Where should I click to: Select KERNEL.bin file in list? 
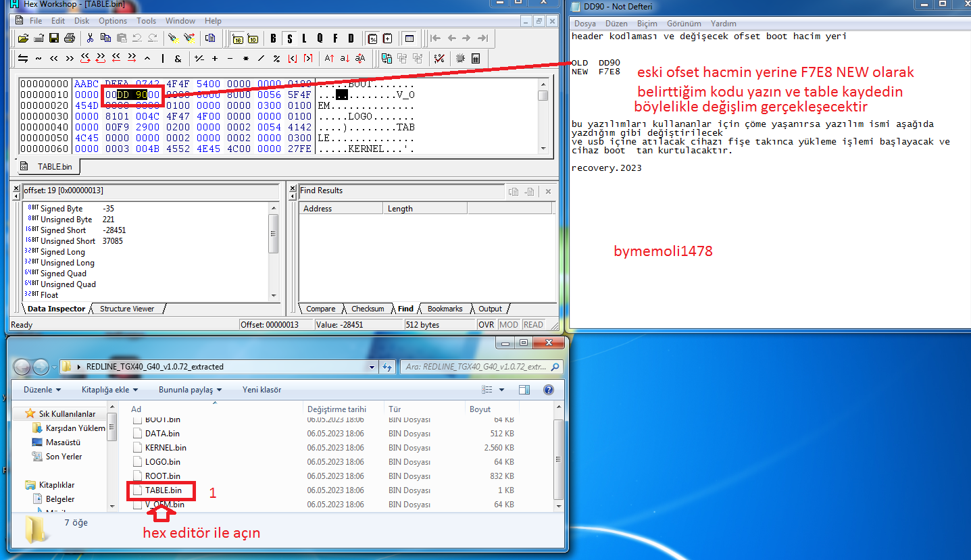point(166,448)
